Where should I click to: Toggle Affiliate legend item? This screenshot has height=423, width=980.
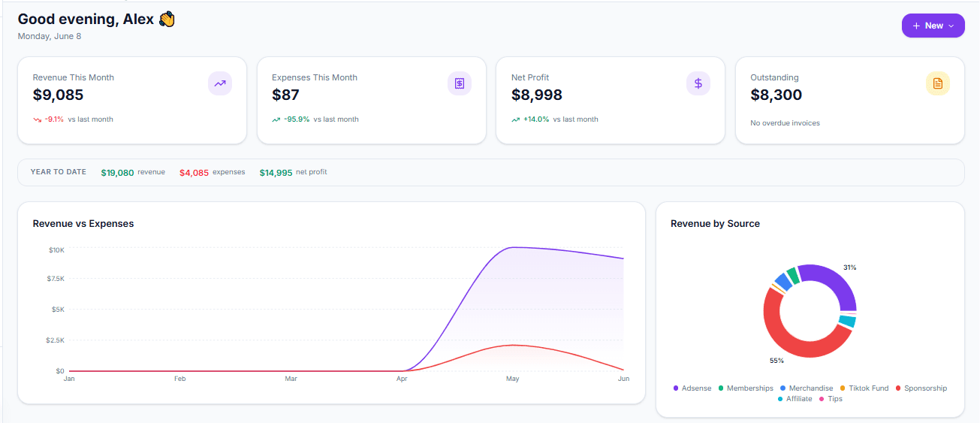(x=795, y=399)
